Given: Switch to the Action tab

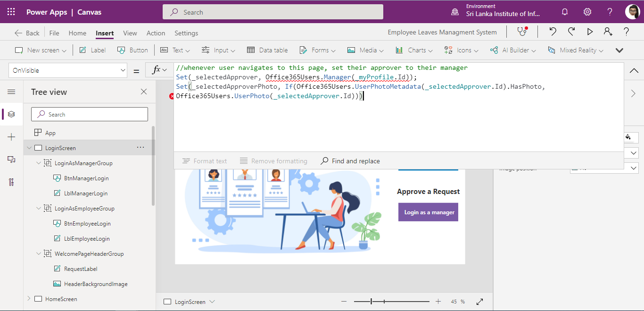Looking at the screenshot, I should click(156, 33).
